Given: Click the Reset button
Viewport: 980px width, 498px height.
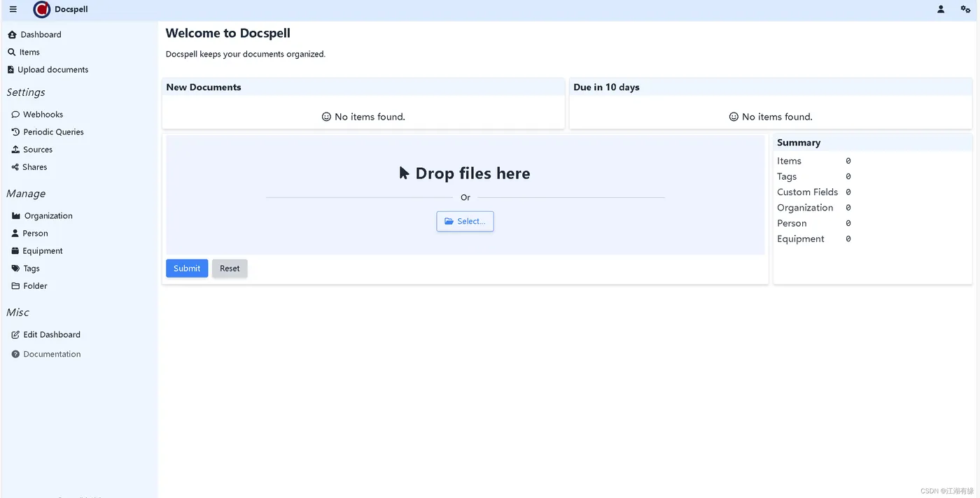Looking at the screenshot, I should (230, 269).
